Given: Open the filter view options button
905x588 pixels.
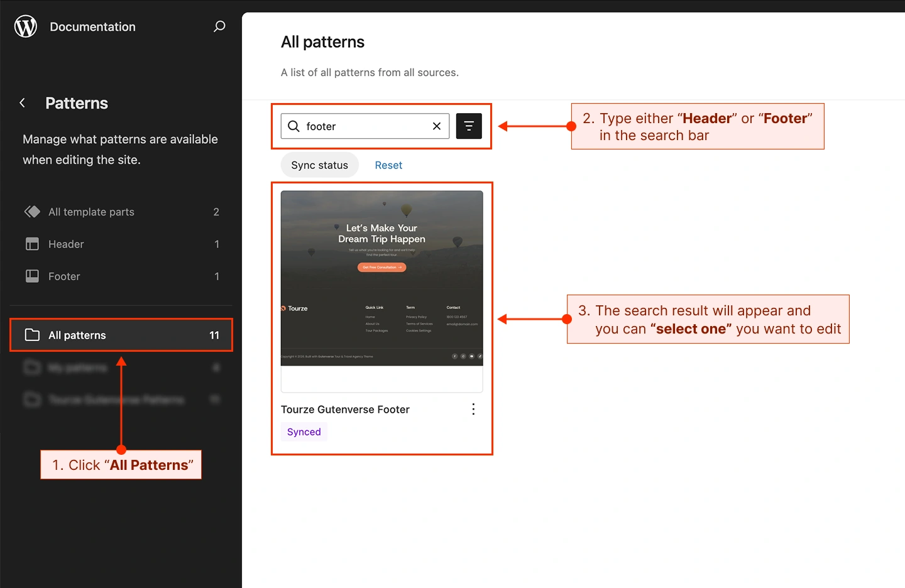Looking at the screenshot, I should click(x=469, y=126).
